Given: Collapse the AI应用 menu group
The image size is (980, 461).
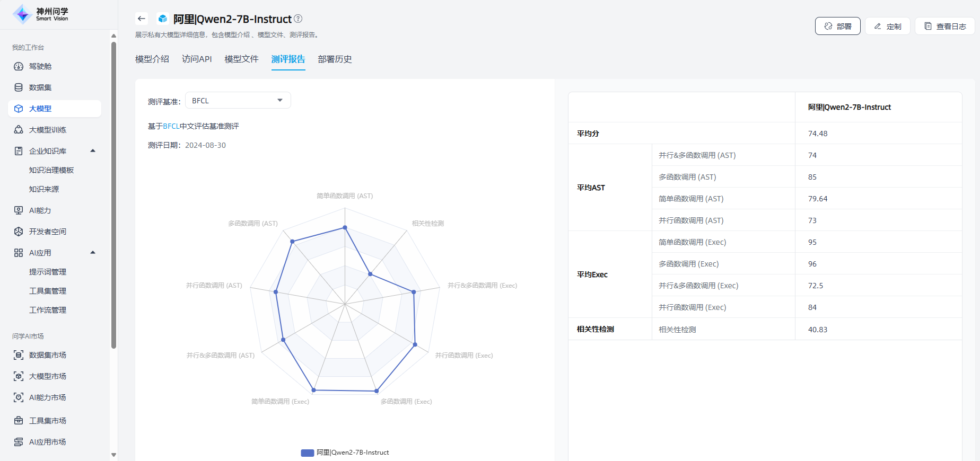Looking at the screenshot, I should [93, 253].
